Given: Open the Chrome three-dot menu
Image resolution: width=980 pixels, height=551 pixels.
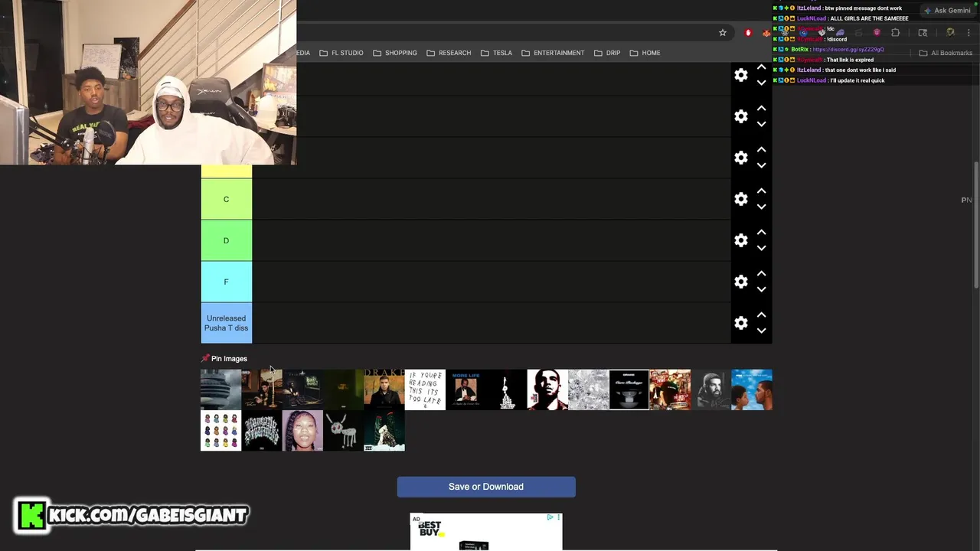Looking at the screenshot, I should coord(969,33).
